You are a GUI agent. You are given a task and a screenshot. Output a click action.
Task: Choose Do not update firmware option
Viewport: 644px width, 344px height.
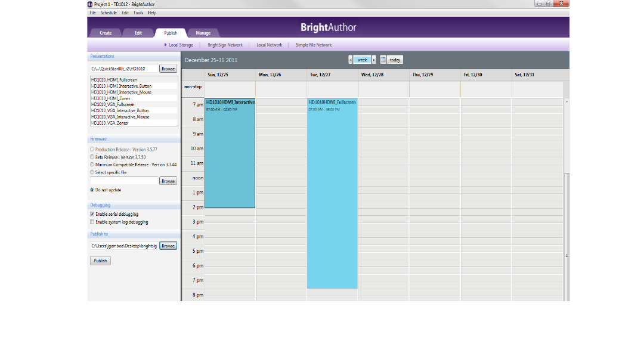tap(92, 190)
